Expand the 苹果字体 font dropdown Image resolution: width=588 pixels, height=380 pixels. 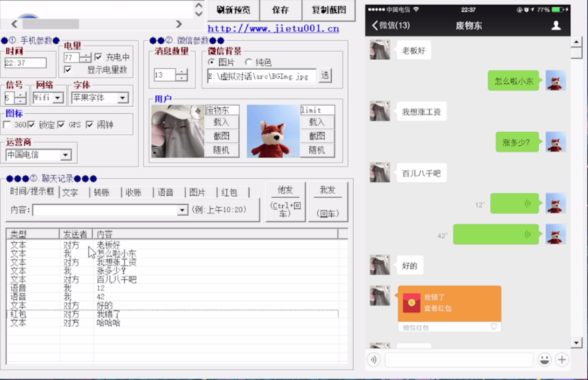coord(123,98)
